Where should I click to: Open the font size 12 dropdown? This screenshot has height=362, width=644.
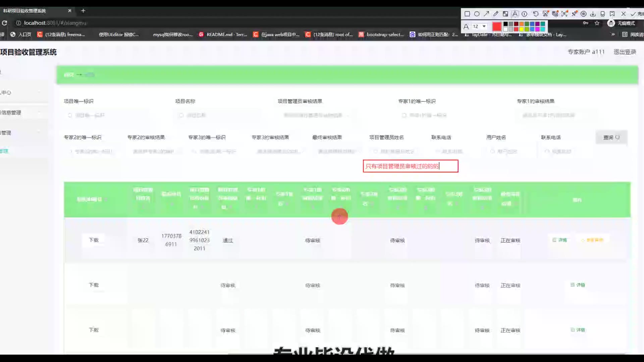point(479,26)
